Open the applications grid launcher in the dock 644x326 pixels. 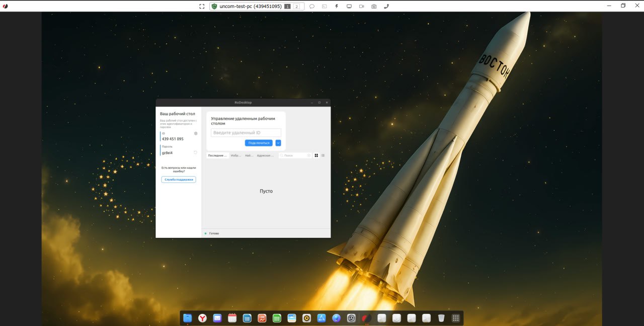[x=456, y=318]
